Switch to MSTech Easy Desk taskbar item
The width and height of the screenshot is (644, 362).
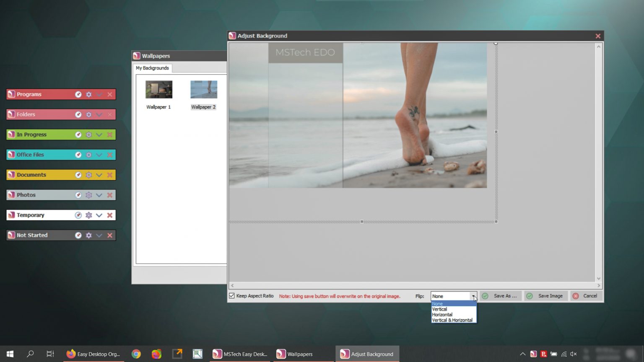pos(240,354)
